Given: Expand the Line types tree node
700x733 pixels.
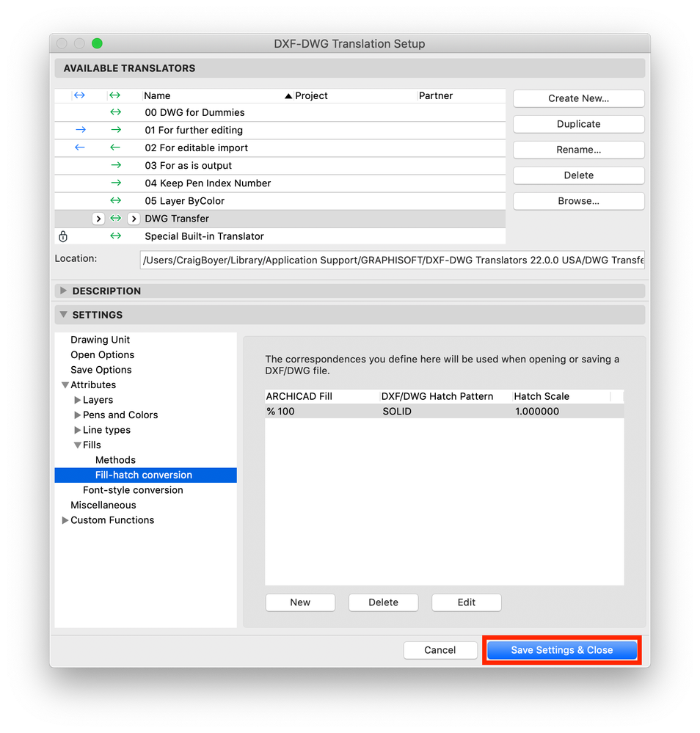Looking at the screenshot, I should tap(77, 430).
